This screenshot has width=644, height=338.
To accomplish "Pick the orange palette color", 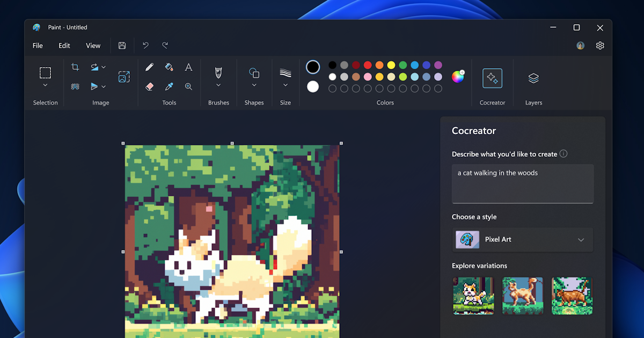I will (379, 65).
